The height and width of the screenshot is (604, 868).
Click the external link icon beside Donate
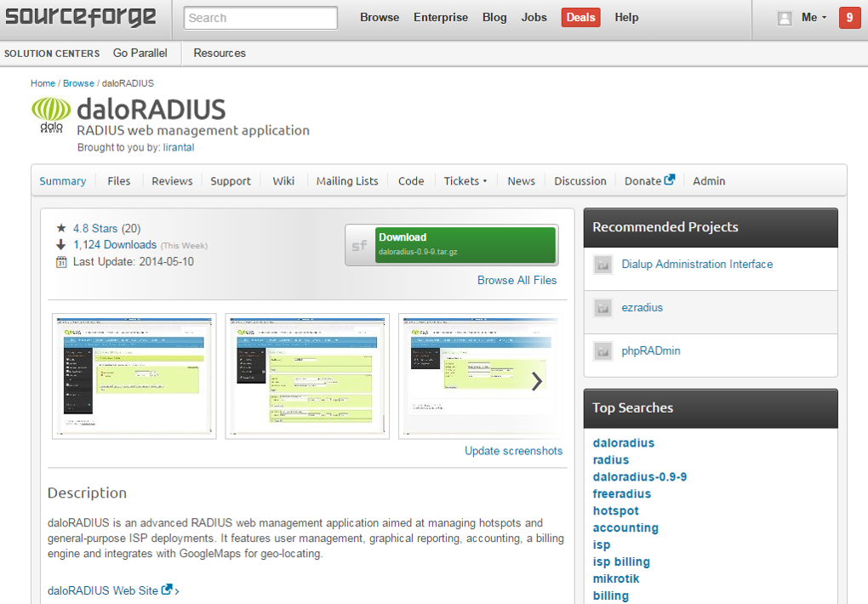(670, 179)
